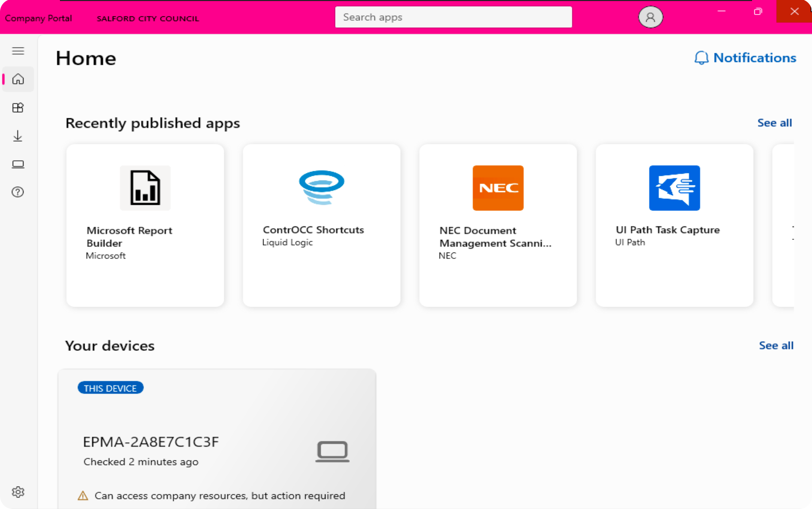Viewport: 812px width, 509px height.
Task: Click the warning triangle icon
Action: tap(83, 496)
